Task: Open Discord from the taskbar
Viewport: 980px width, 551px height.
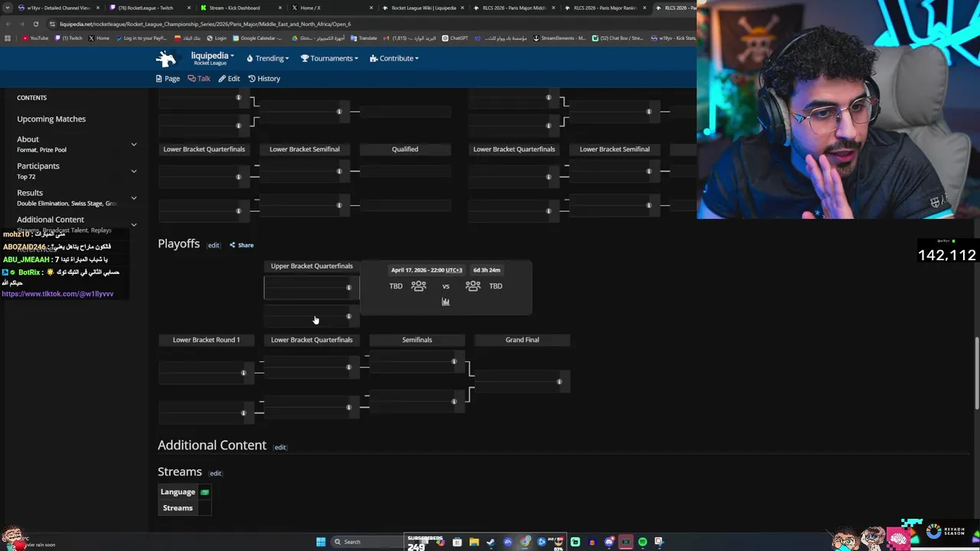Action: (609, 542)
